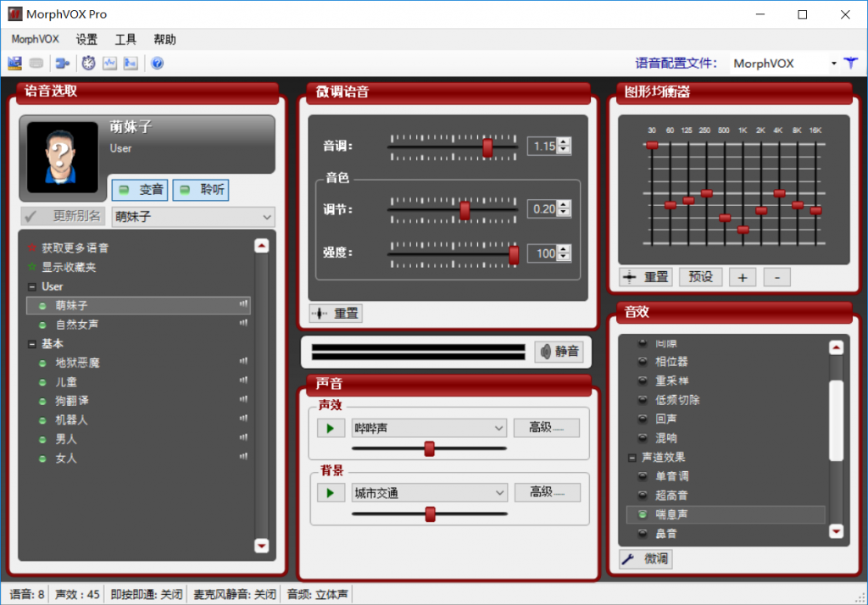Click signal bars icon on 女人 row
868x605 pixels.
pos(243,456)
